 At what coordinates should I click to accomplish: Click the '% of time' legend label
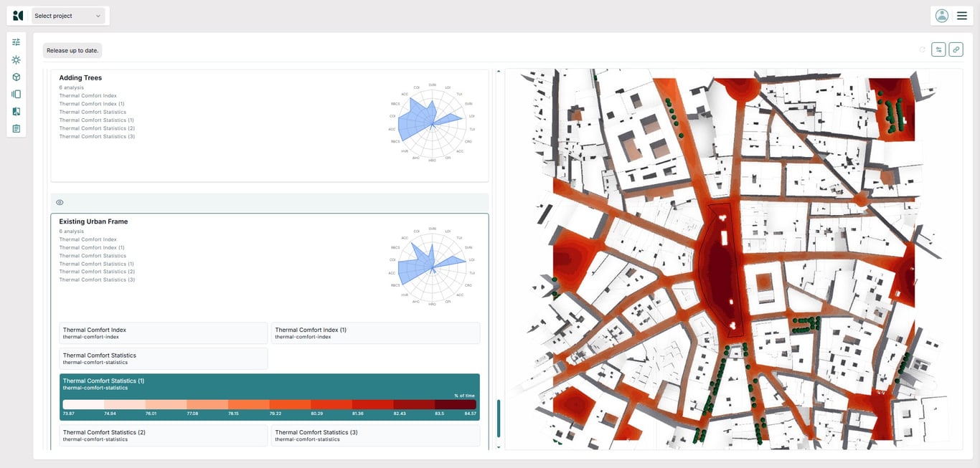(464, 396)
